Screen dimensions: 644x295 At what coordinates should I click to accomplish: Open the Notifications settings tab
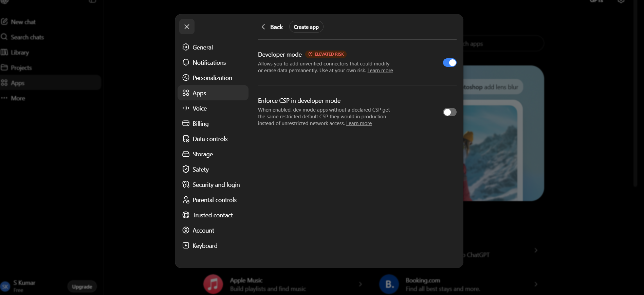pyautogui.click(x=213, y=62)
